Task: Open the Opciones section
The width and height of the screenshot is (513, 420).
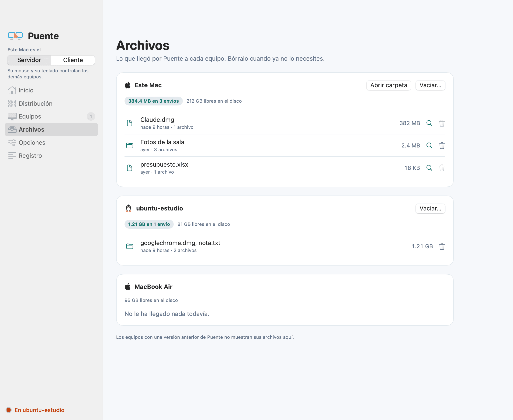Action: click(51, 143)
